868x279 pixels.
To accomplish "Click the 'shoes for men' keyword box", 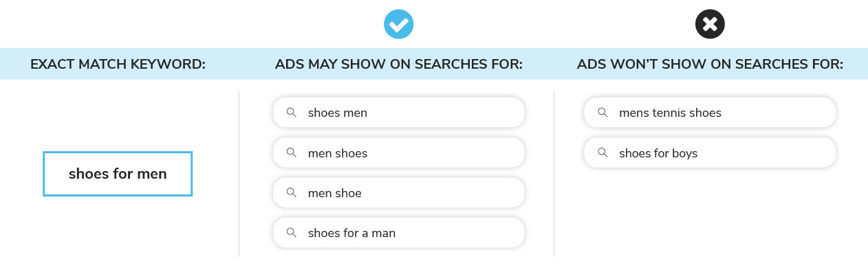I will point(118,174).
